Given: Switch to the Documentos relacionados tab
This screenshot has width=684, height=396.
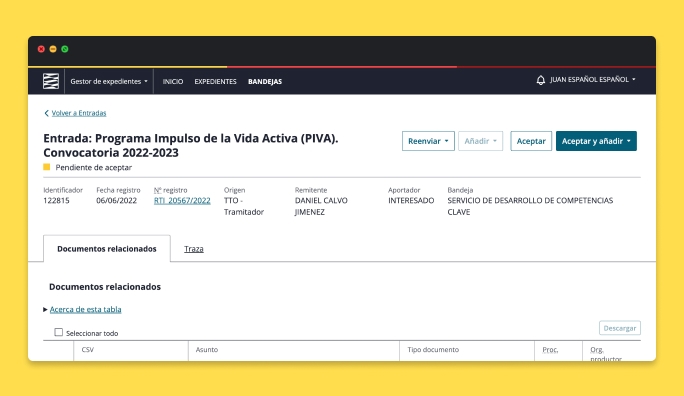Looking at the screenshot, I should click(107, 249).
